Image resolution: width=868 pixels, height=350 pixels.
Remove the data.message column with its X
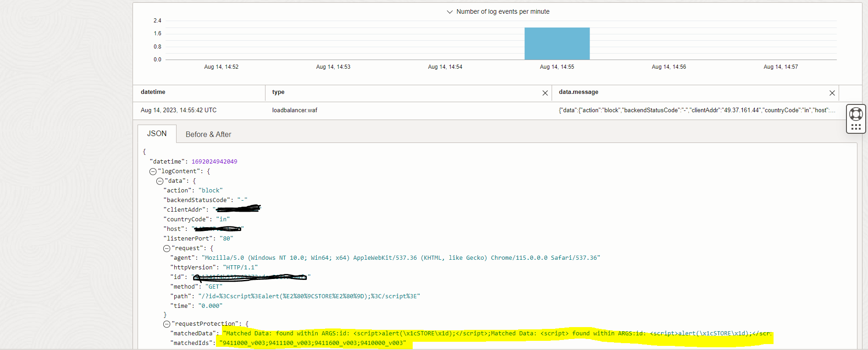pos(832,93)
